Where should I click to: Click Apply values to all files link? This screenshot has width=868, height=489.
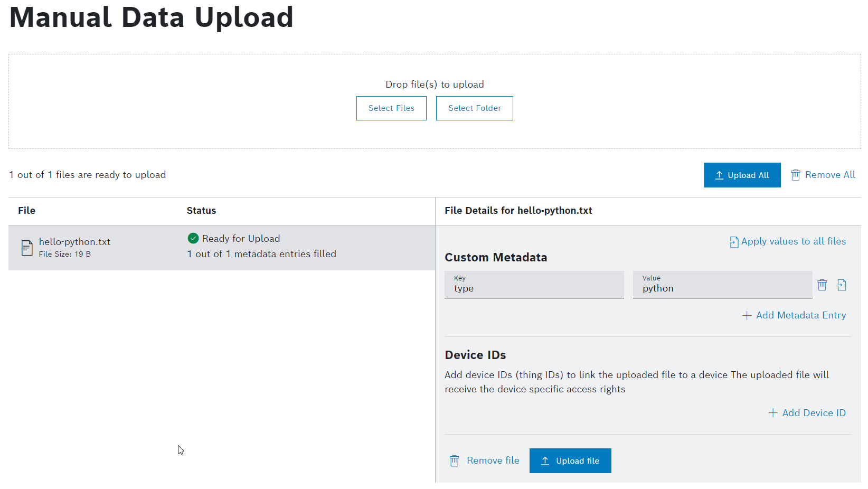(x=793, y=241)
